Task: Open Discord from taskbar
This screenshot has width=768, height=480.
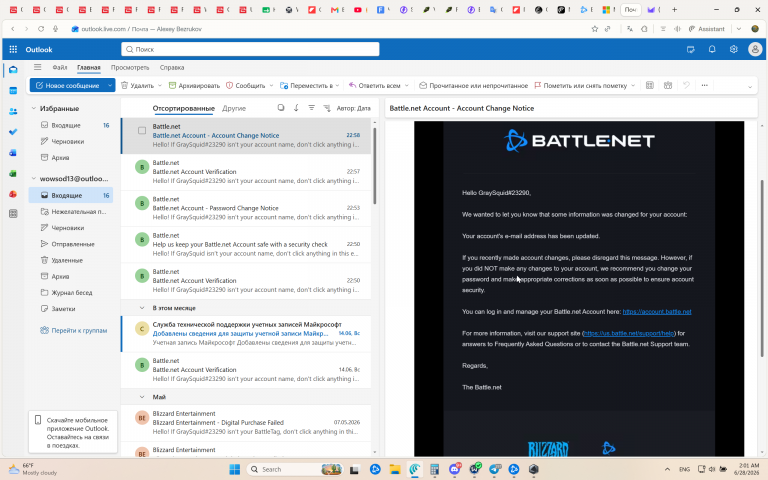Action: coord(455,469)
